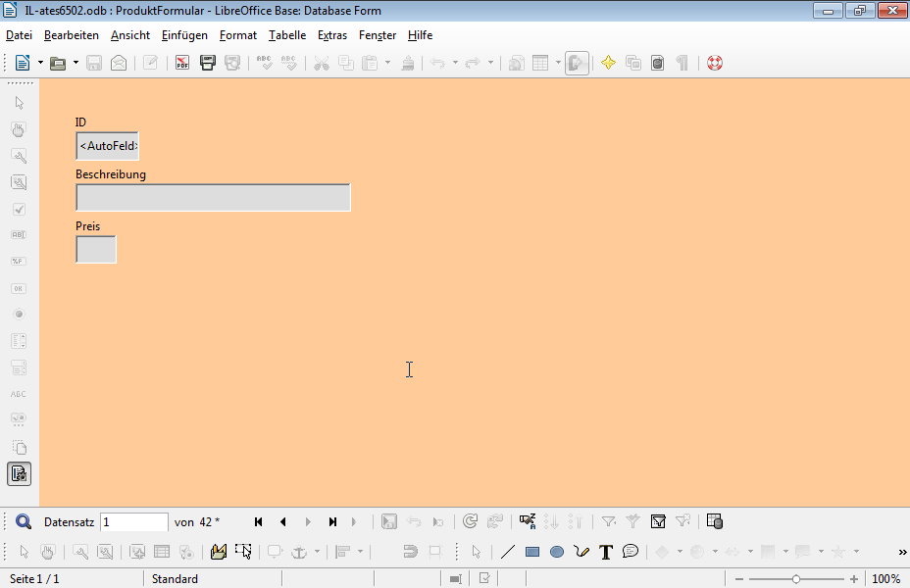Click Select arrow in left form controls bar
This screenshot has height=588, width=910.
(20, 103)
